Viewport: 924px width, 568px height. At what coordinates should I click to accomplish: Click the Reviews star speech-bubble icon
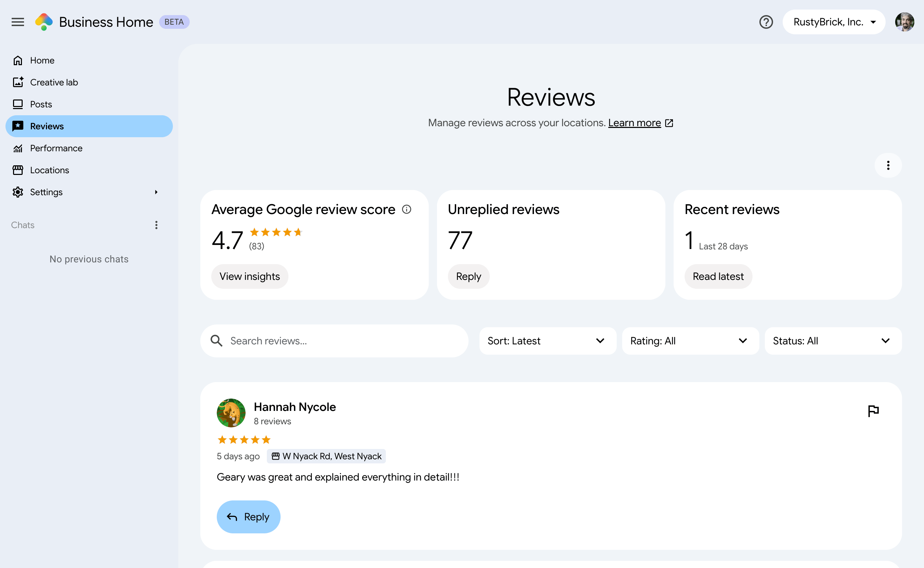17,126
